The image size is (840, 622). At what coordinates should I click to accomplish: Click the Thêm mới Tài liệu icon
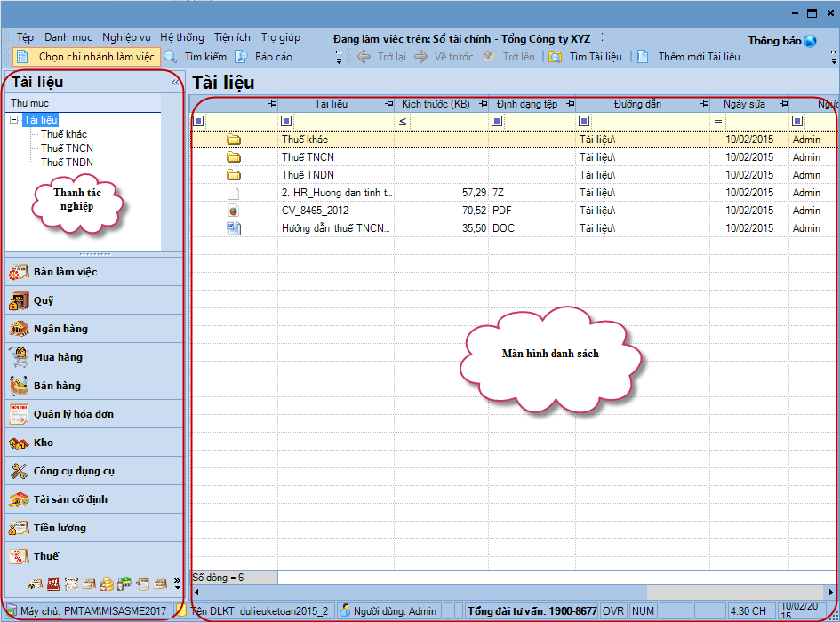click(643, 57)
